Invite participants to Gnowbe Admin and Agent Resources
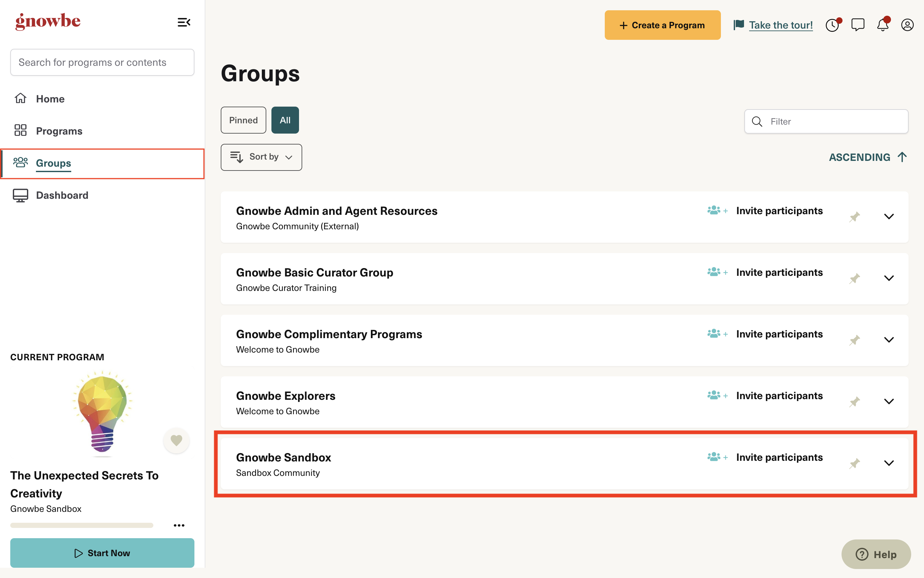This screenshot has height=578, width=924. coord(779,211)
